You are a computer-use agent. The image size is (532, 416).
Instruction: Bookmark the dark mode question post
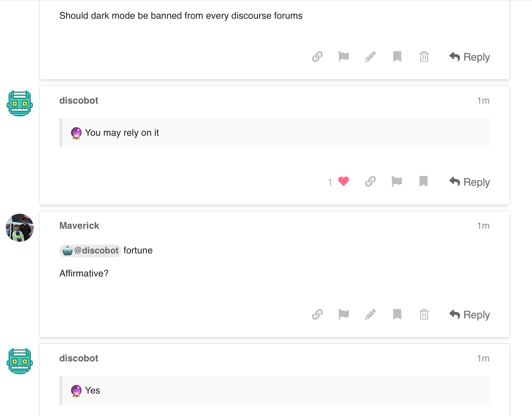(397, 57)
